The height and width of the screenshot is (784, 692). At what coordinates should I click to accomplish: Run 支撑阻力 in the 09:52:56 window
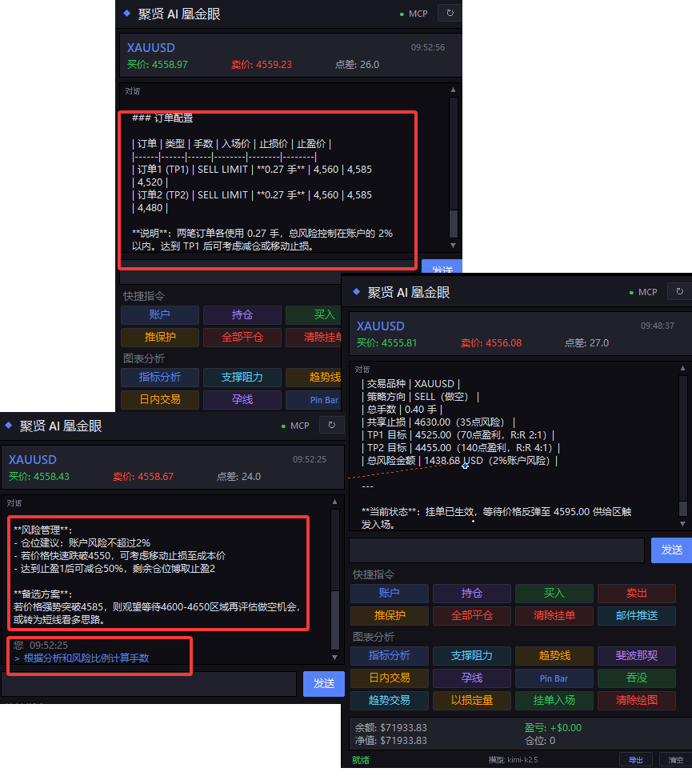coord(242,377)
